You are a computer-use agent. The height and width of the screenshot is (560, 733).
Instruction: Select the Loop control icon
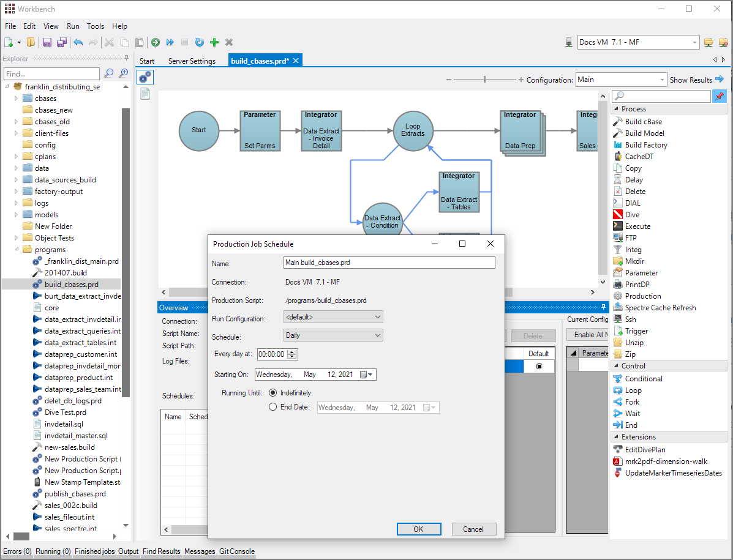point(618,390)
